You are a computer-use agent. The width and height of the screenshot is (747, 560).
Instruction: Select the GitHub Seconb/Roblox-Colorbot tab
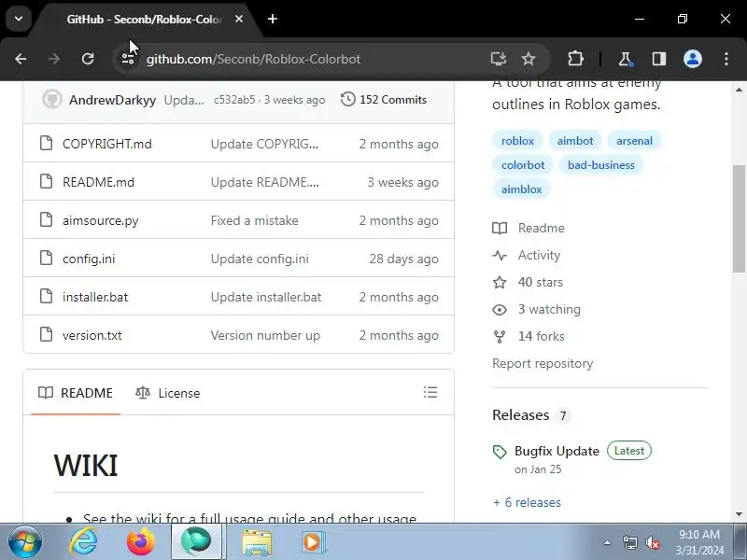tap(145, 20)
